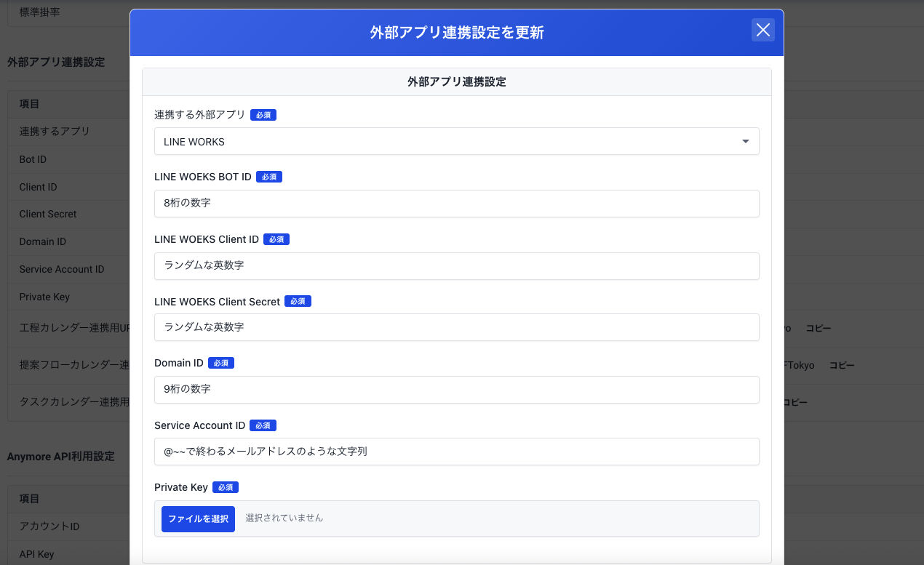
Task: Click the 必須 badge next to LINE WOEKS BOT ID
Action: [269, 176]
